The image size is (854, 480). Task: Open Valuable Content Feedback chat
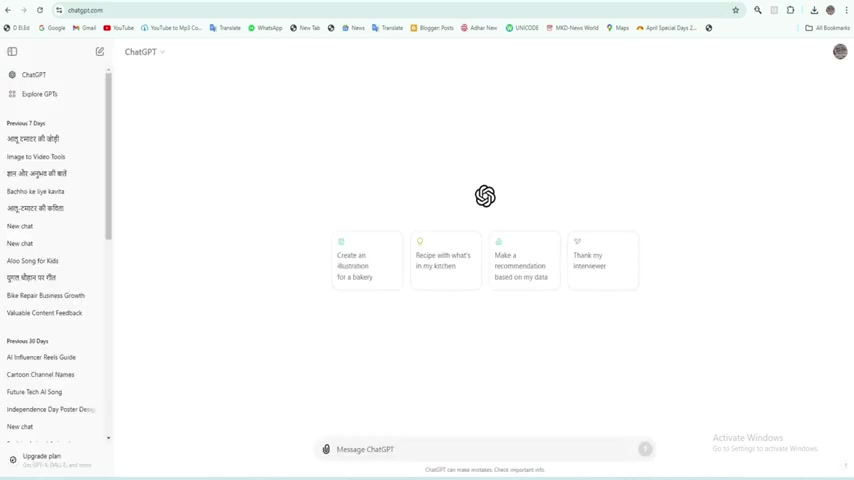[x=45, y=313]
